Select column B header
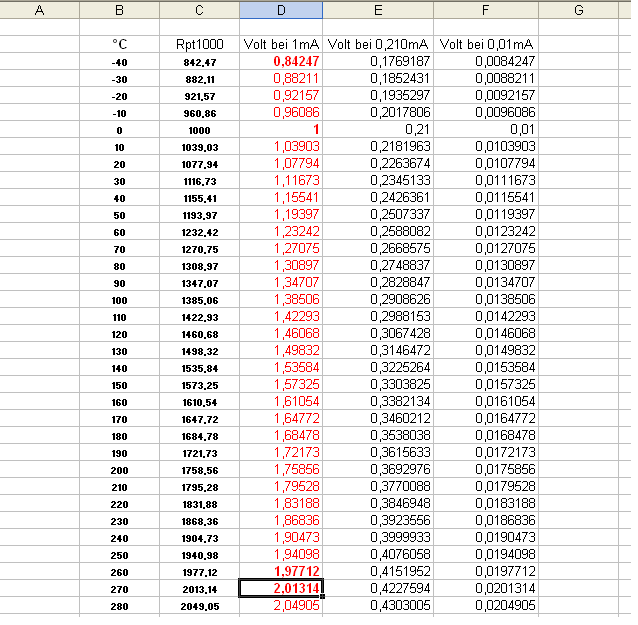The image size is (638, 625). [x=119, y=10]
